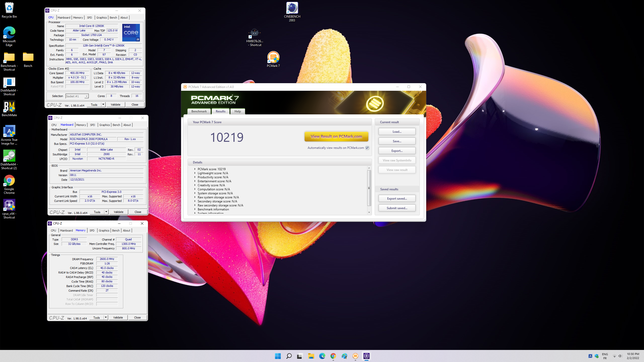Click Submit saved... button
Viewport: 644px width, 362px height.
click(x=397, y=208)
